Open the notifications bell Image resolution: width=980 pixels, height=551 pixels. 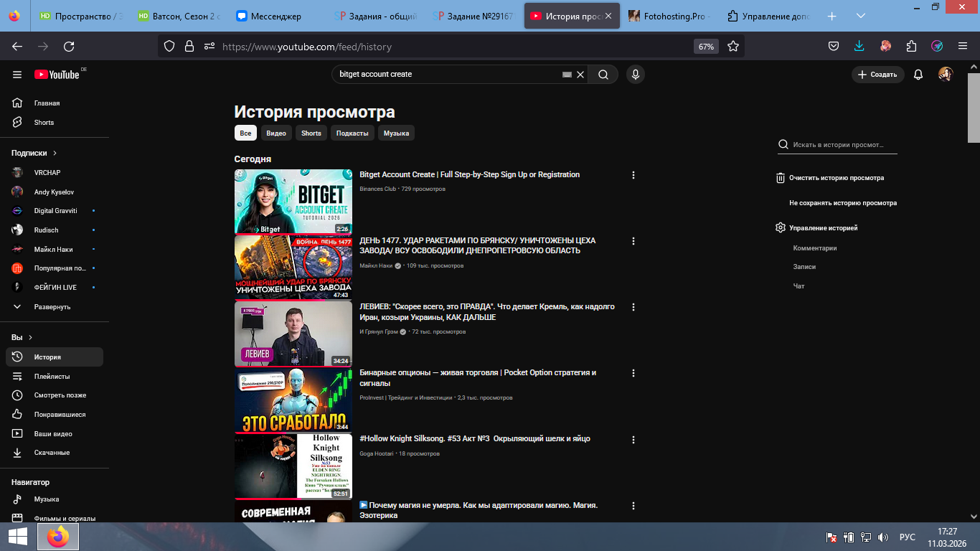click(x=918, y=75)
